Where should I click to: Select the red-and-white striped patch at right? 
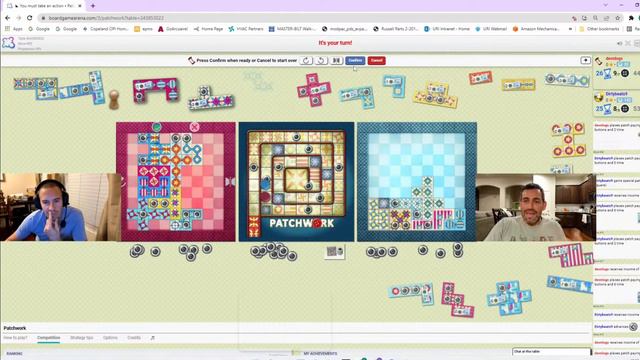(x=571, y=255)
